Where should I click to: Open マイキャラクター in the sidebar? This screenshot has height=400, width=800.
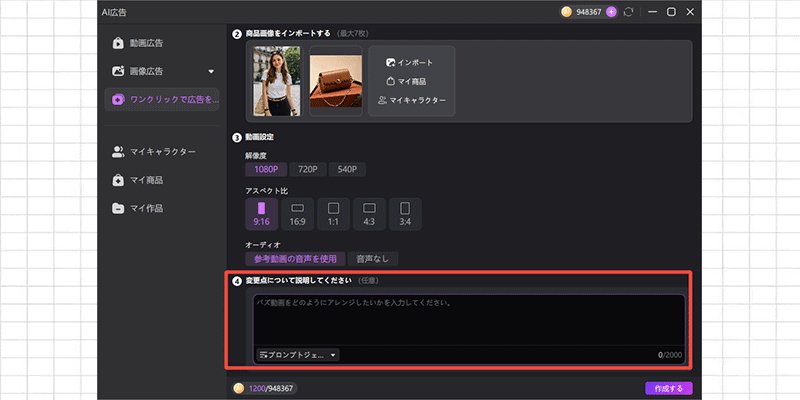(162, 152)
